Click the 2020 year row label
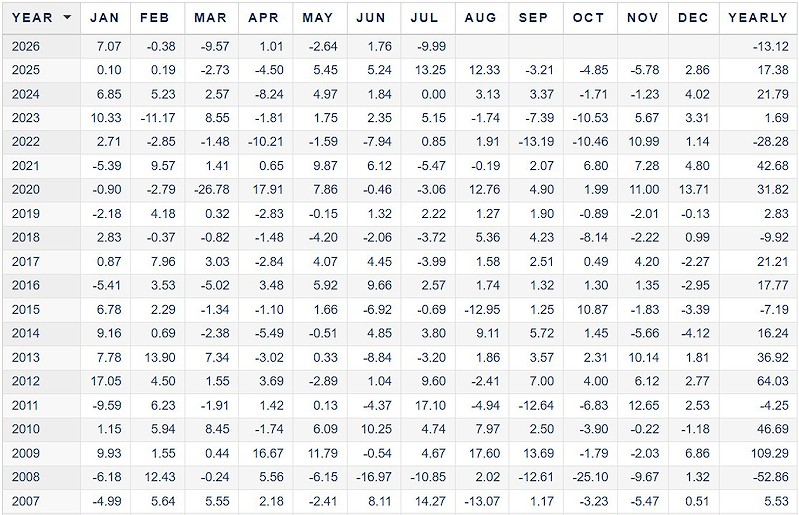Image resolution: width=799 pixels, height=515 pixels. coord(26,189)
